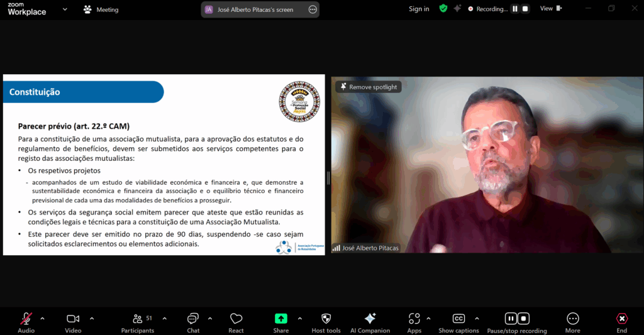Expand participants options chevron
The image size is (644, 335).
coord(165,319)
